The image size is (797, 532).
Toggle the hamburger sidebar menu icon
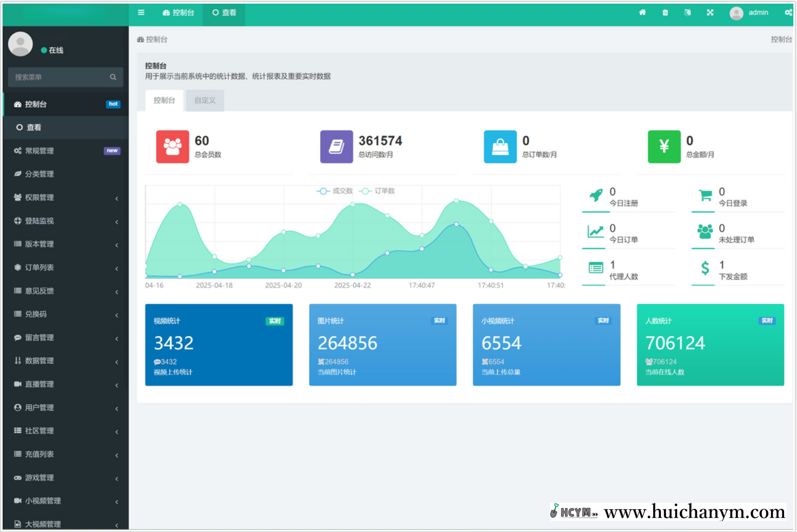pos(141,12)
